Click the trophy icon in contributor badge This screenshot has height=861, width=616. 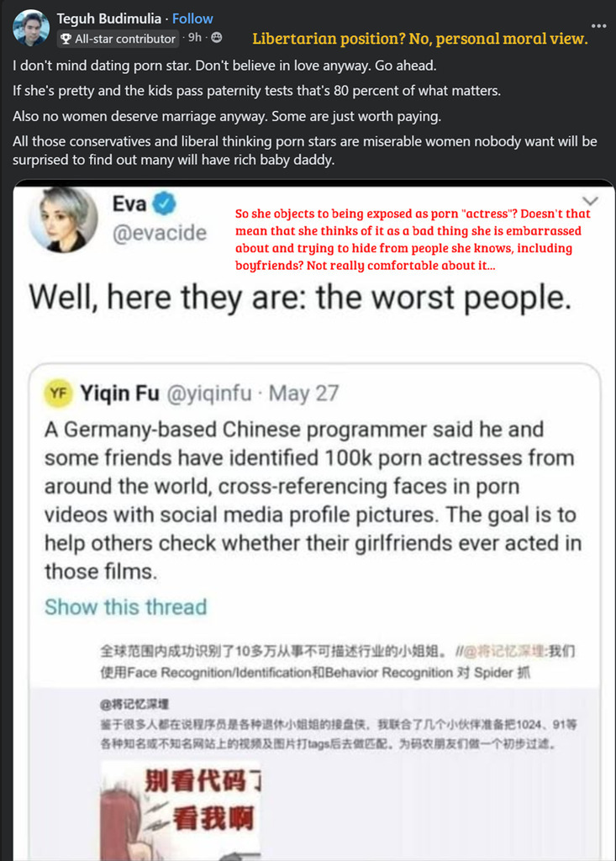pos(66,39)
